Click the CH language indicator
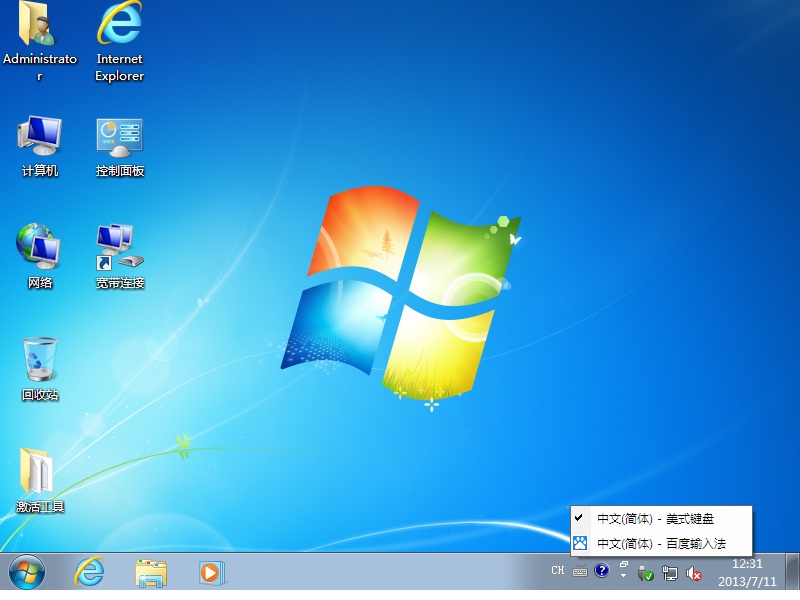The width and height of the screenshot is (800, 600). [558, 570]
